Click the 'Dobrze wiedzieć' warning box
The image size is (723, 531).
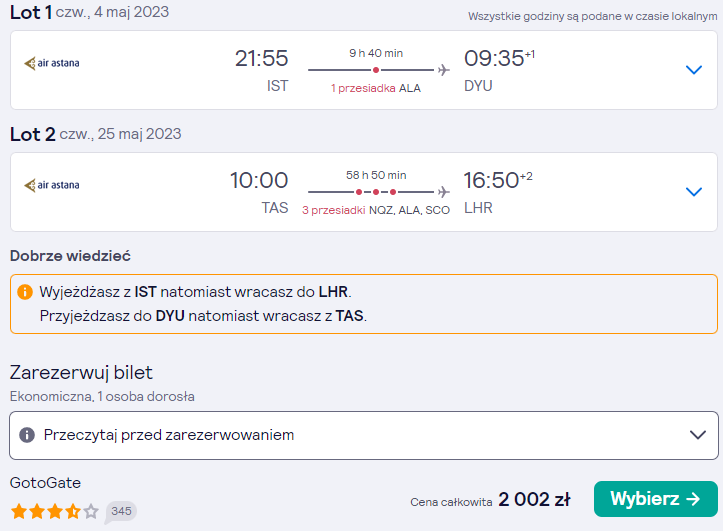(x=364, y=304)
